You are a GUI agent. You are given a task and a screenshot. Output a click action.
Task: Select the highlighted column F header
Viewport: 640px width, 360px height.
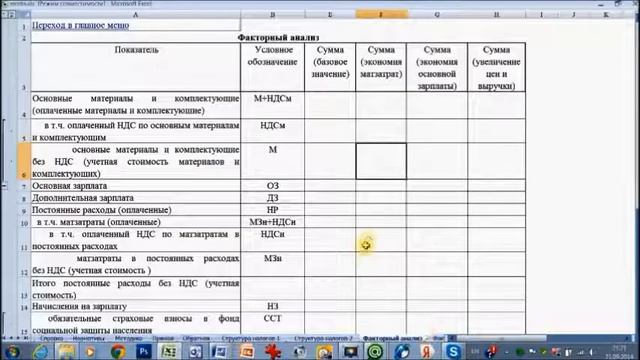pos(381,15)
